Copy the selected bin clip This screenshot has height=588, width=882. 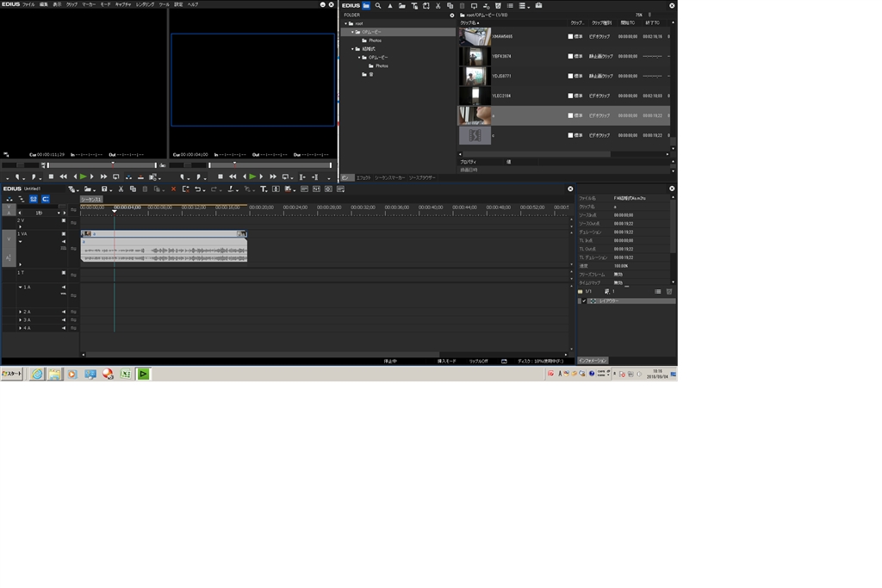[450, 6]
